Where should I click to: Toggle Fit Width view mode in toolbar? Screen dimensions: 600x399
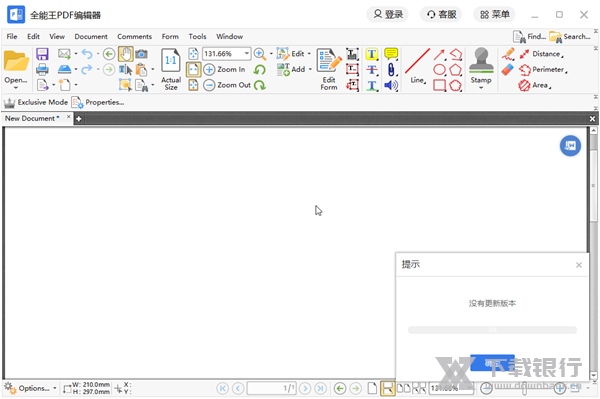pyautogui.click(x=193, y=70)
